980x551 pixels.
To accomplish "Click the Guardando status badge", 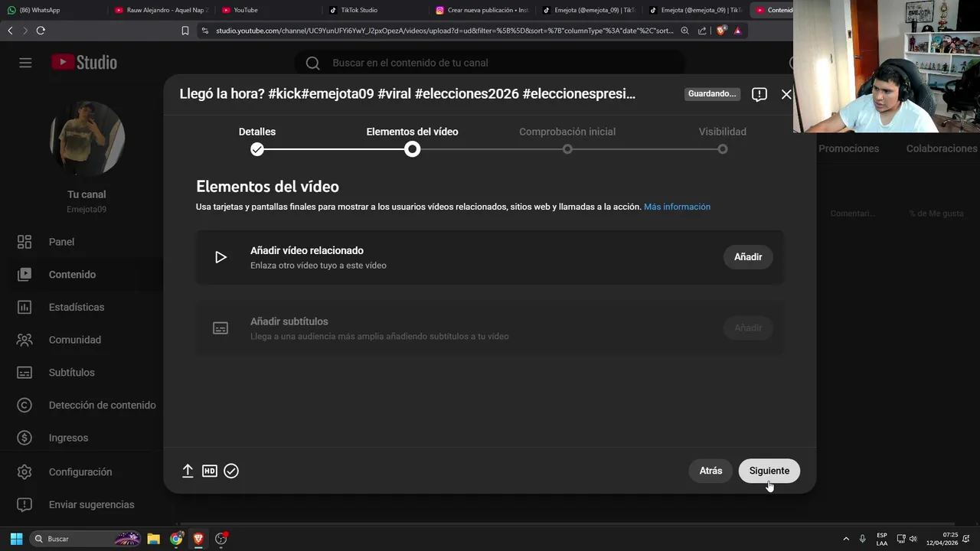I will pyautogui.click(x=712, y=94).
